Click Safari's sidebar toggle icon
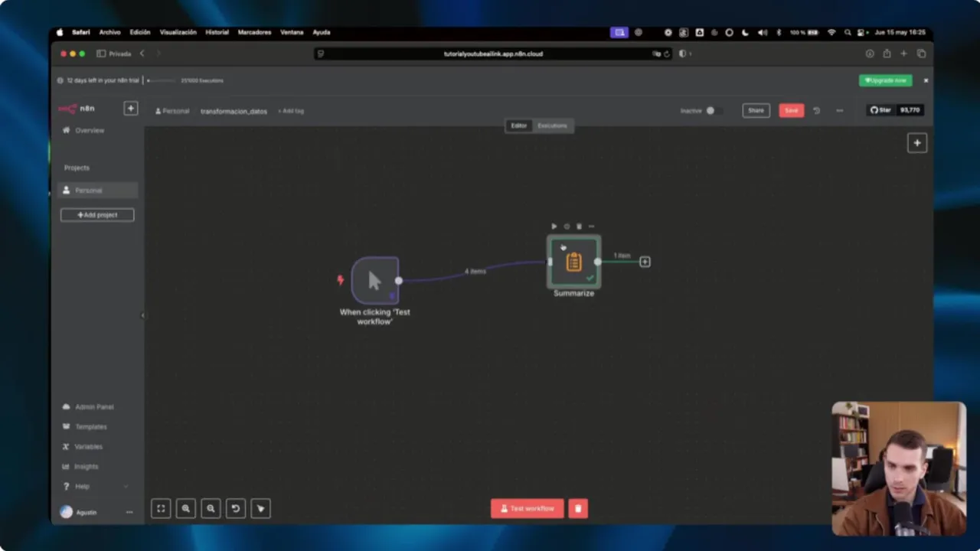This screenshot has height=551, width=980. point(101,54)
